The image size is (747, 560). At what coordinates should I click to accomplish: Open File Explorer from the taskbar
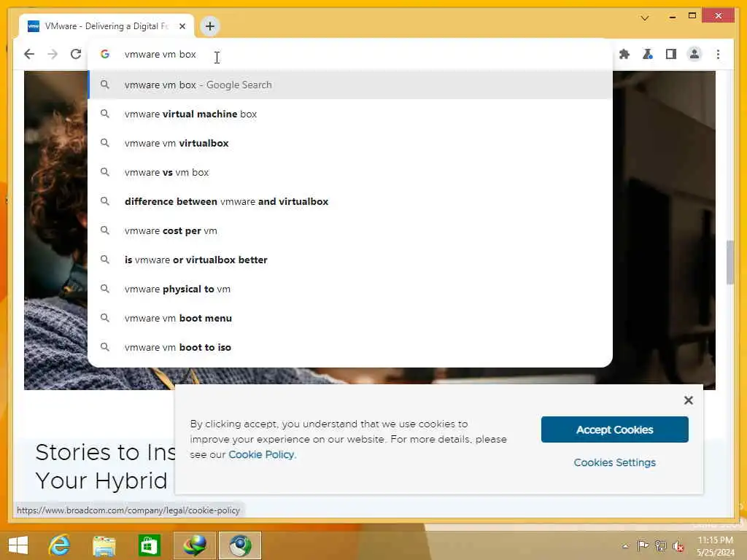click(x=104, y=545)
